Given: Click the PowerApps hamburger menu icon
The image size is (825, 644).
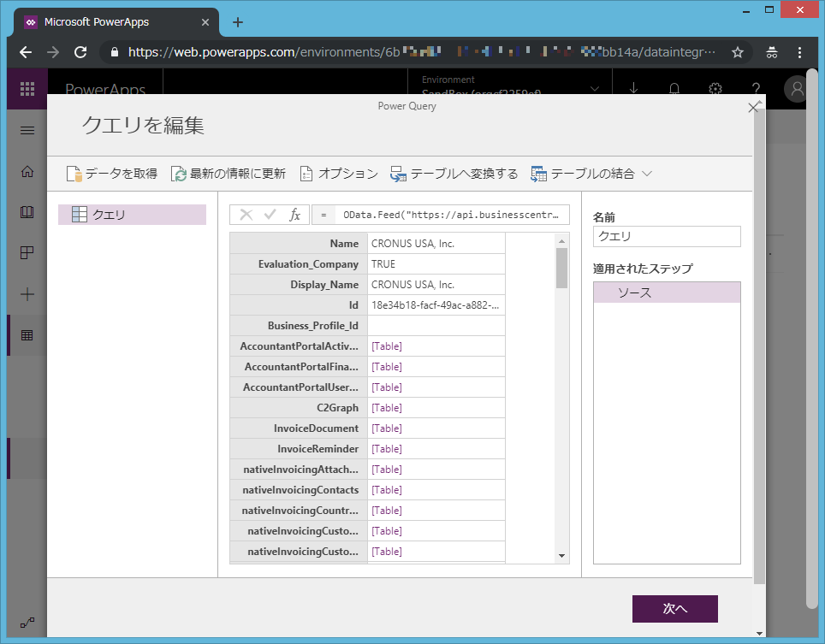Looking at the screenshot, I should (27, 131).
